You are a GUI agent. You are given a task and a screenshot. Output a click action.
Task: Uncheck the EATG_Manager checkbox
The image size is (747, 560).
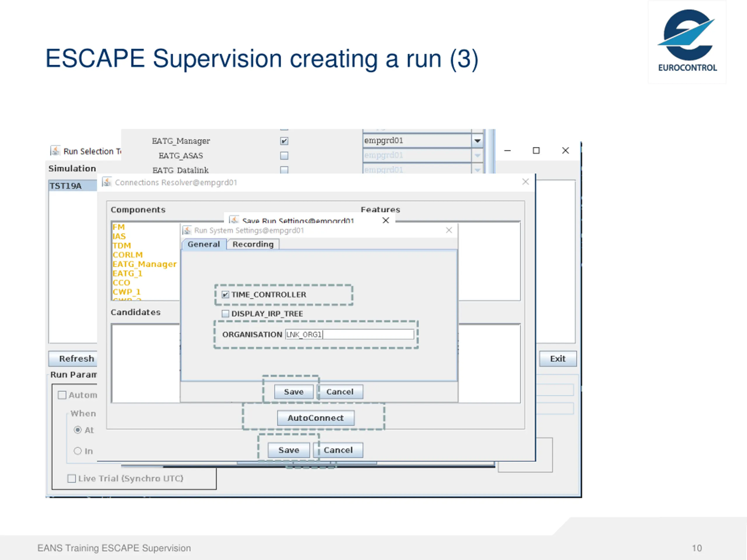coord(284,141)
